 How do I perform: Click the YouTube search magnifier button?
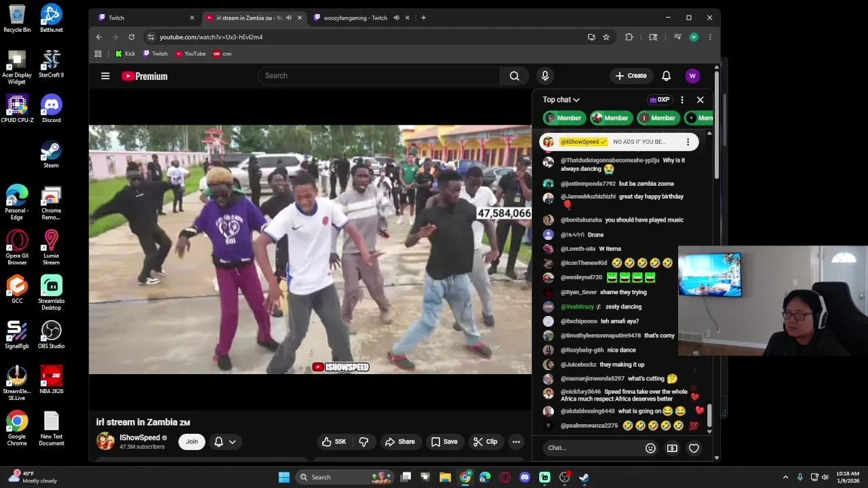515,76
